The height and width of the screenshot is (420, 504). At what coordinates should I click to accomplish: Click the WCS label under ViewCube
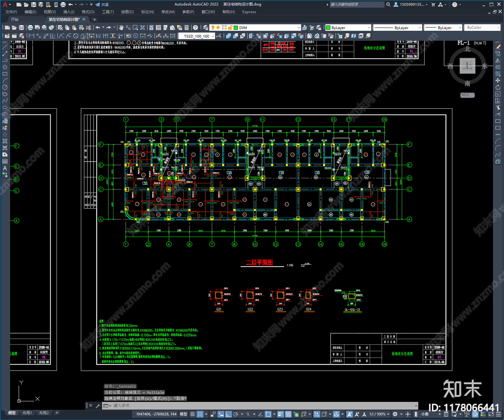point(467,95)
